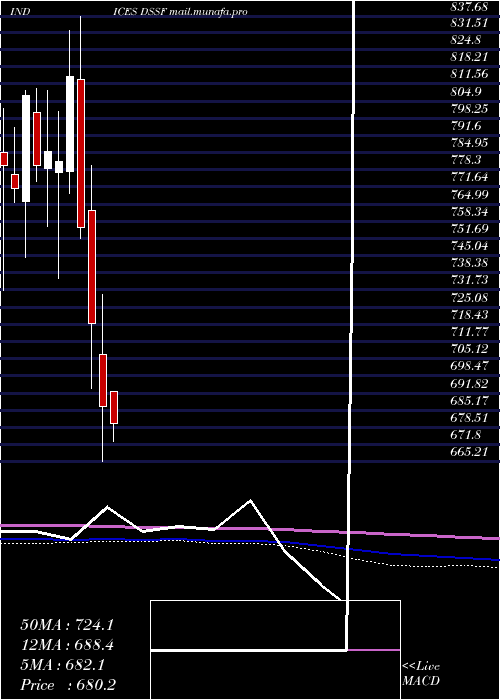Click the 837.68 price axis label
500x700 pixels.
(x=469, y=5)
